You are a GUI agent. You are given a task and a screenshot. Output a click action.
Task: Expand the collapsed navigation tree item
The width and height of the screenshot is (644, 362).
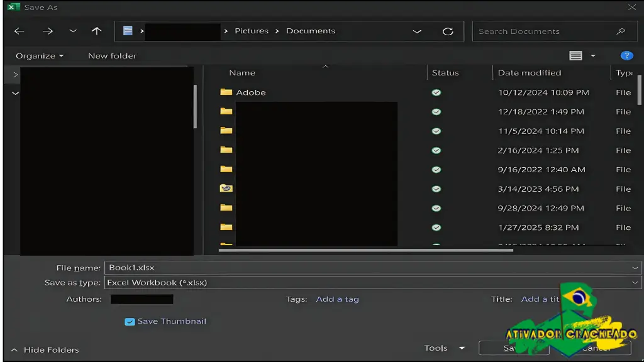(x=16, y=74)
